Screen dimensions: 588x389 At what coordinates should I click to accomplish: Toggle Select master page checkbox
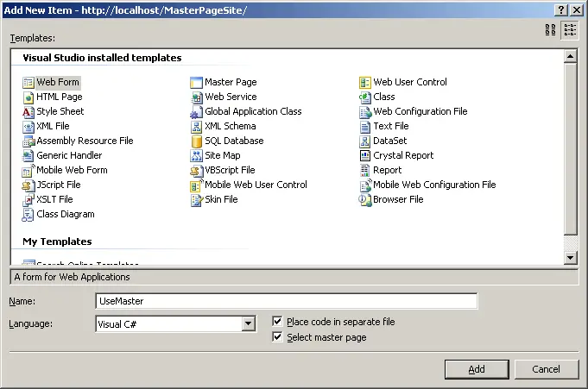tap(277, 337)
